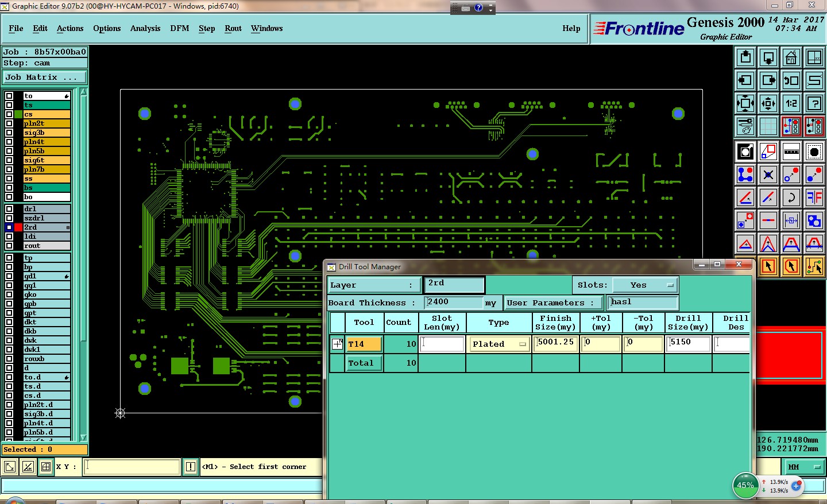The height and width of the screenshot is (504, 827).
Task: Open the File menu
Action: coord(16,28)
